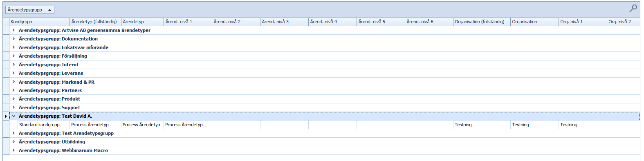Click the Ärendetypsgrupp grouping chip
The width and height of the screenshot is (644, 161).
pyautogui.click(x=29, y=10)
